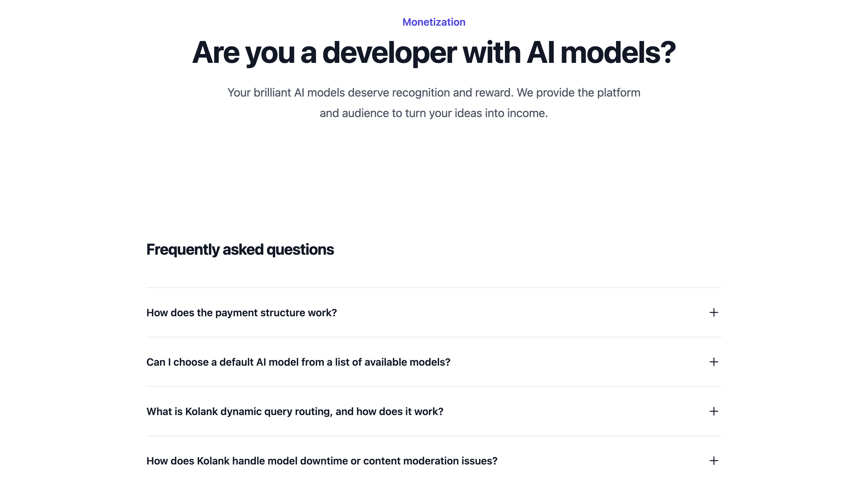
Task: Click the word 'Kolank' in the routing question
Action: 201,411
